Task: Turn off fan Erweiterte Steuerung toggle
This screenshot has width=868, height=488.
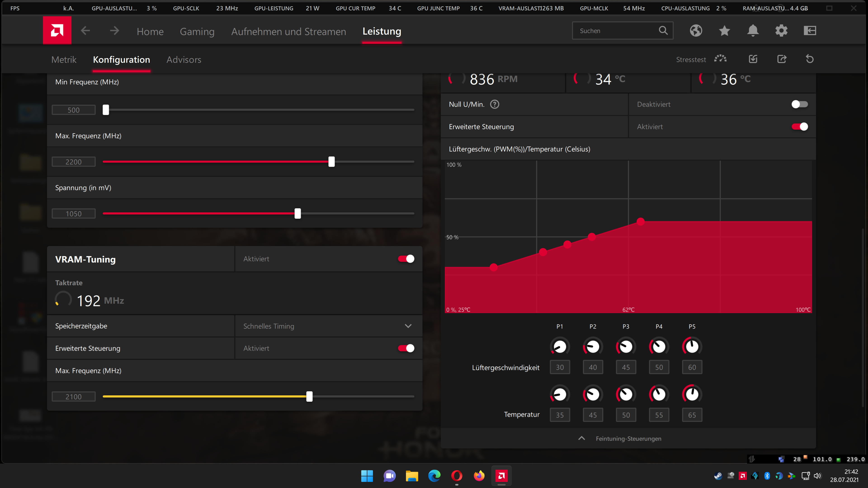Action: 799,127
